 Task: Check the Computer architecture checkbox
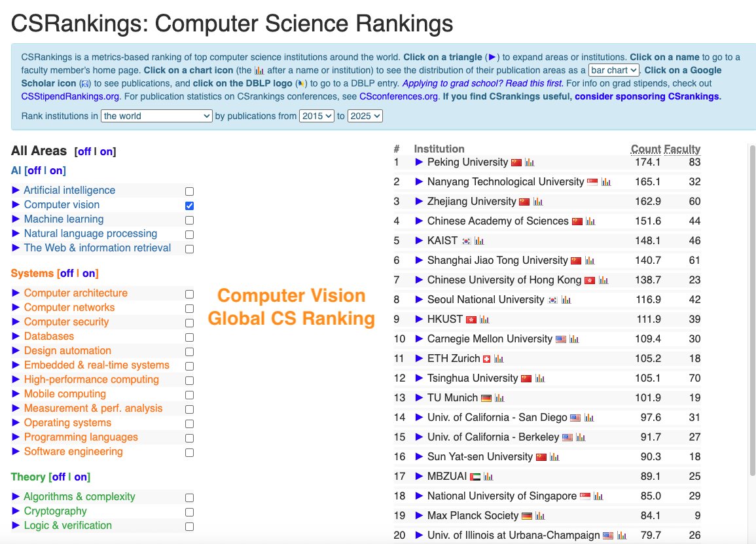[x=189, y=294]
